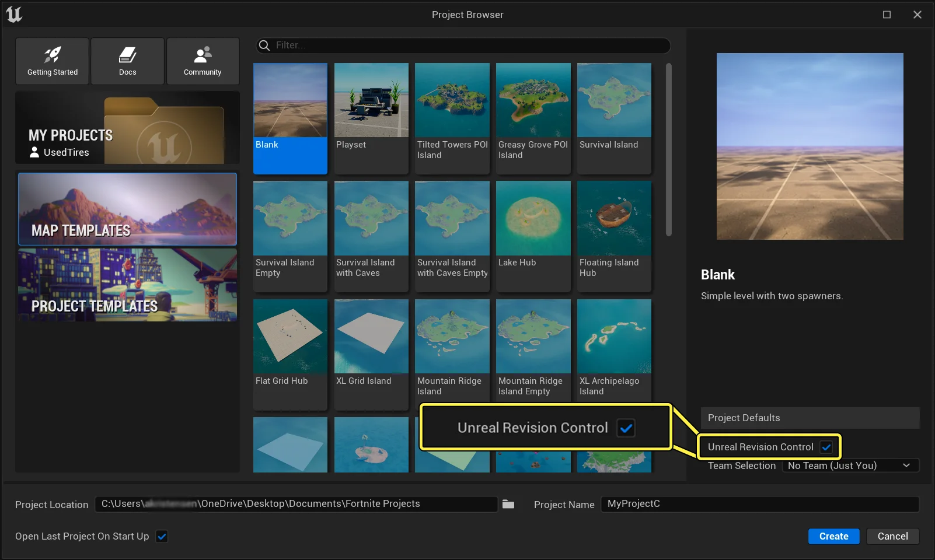Choose Greasy Grove POI Island template
This screenshot has height=560, width=935.
(x=533, y=118)
